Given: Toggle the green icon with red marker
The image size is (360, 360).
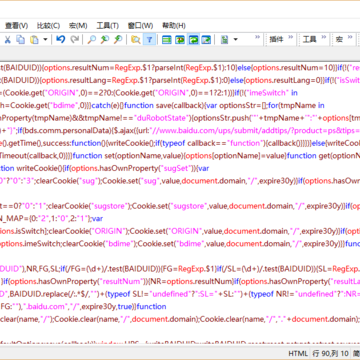Looking at the screenshot, I should 180,40.
